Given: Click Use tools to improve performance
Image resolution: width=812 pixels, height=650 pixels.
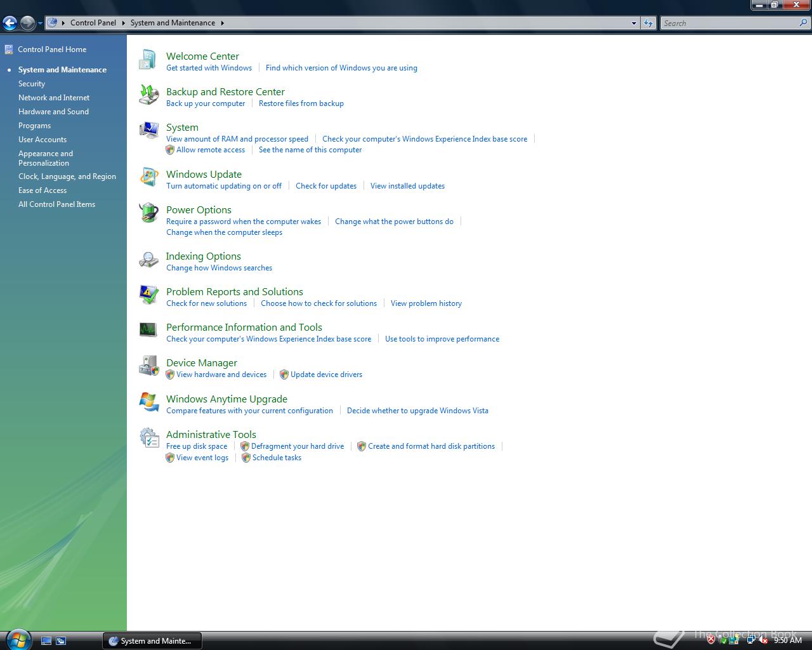Looking at the screenshot, I should tap(442, 339).
